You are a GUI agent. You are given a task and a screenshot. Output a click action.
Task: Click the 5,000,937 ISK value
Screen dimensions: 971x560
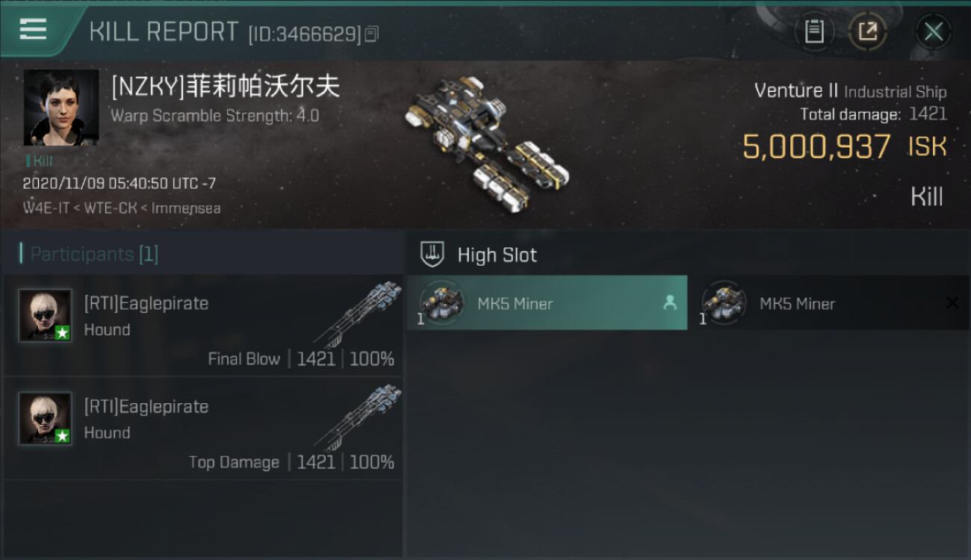click(844, 146)
